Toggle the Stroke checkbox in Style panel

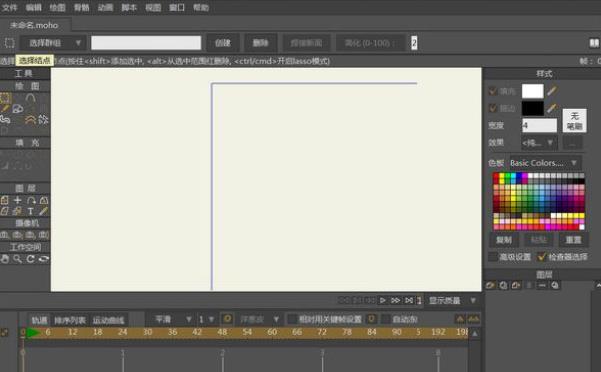pyautogui.click(x=493, y=108)
